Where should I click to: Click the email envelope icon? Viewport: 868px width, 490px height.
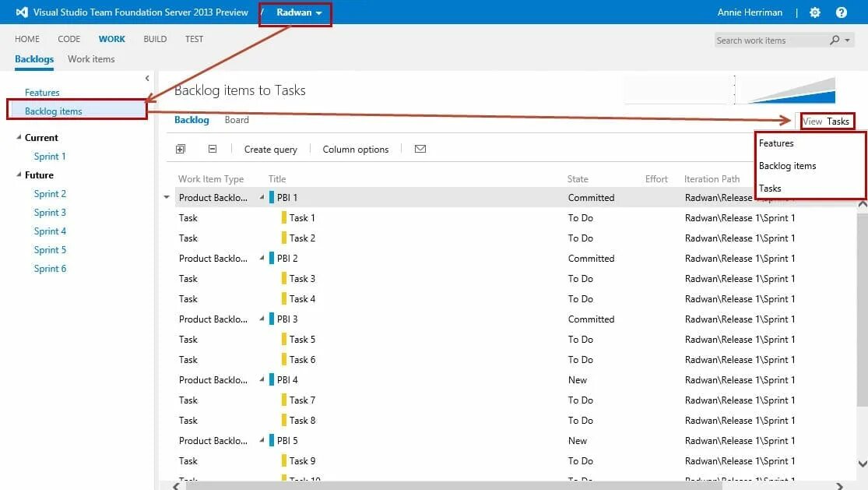(x=420, y=149)
